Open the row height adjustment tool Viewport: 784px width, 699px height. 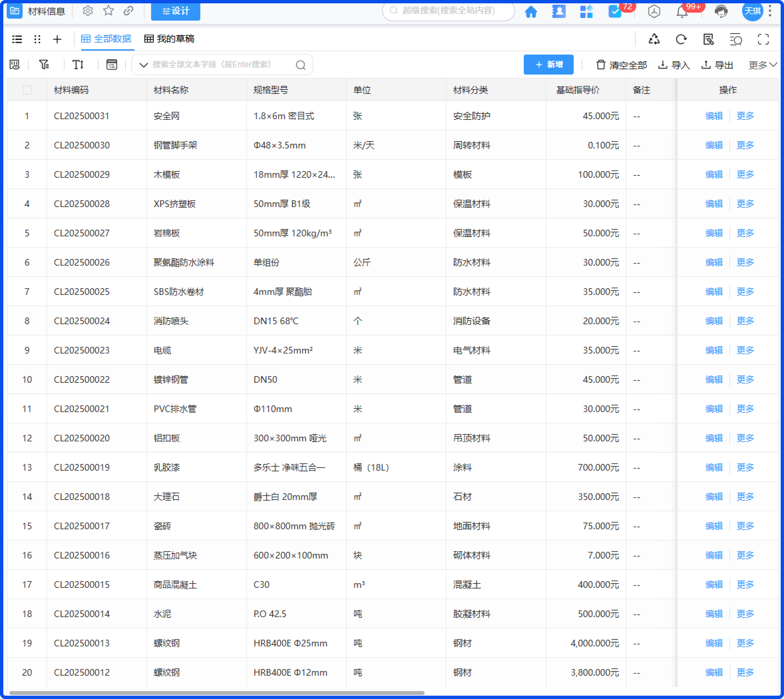click(x=78, y=65)
